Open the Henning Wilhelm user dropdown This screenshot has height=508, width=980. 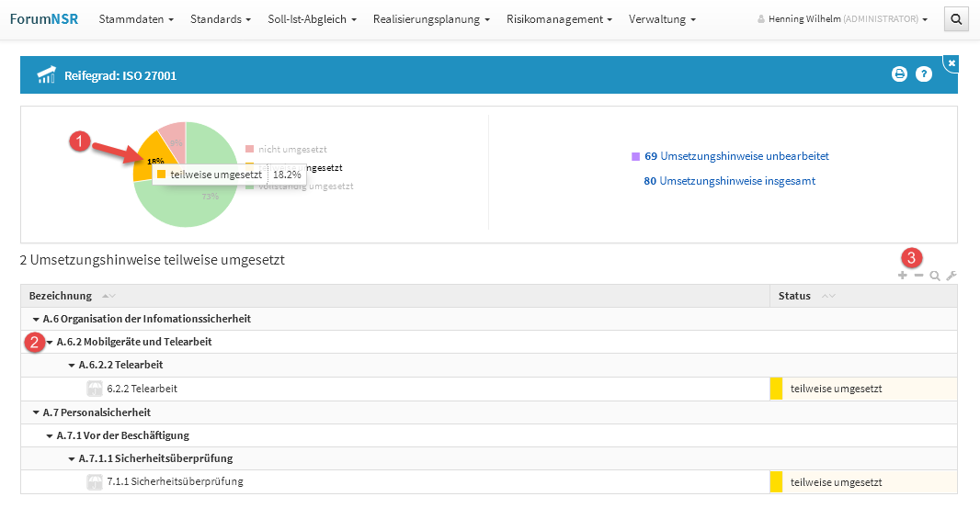pyautogui.click(x=841, y=19)
